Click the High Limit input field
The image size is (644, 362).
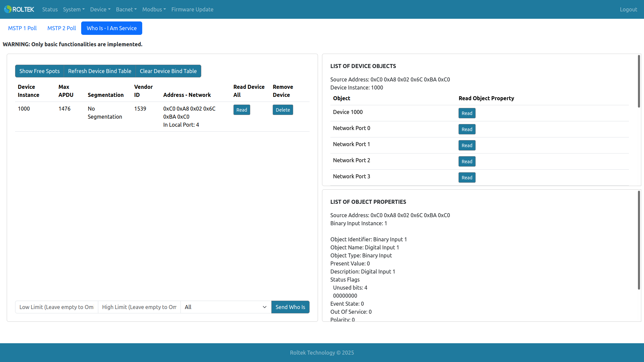[x=139, y=307]
